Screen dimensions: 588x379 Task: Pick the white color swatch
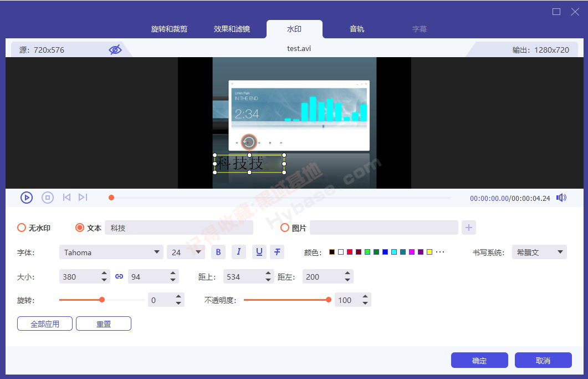[x=340, y=252]
